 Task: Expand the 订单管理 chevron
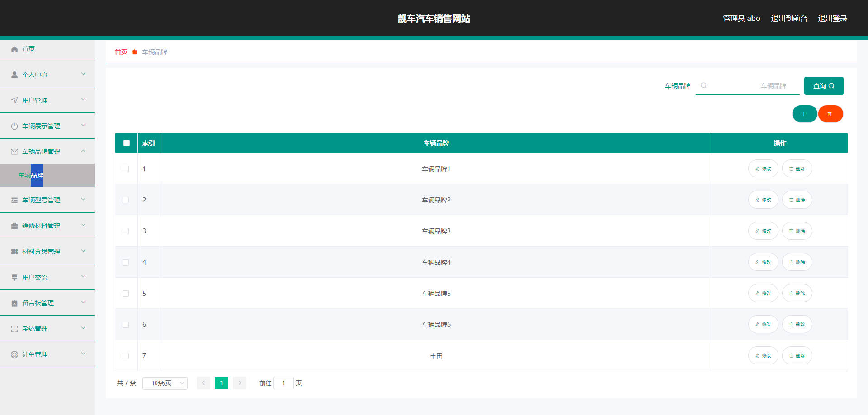coord(83,354)
